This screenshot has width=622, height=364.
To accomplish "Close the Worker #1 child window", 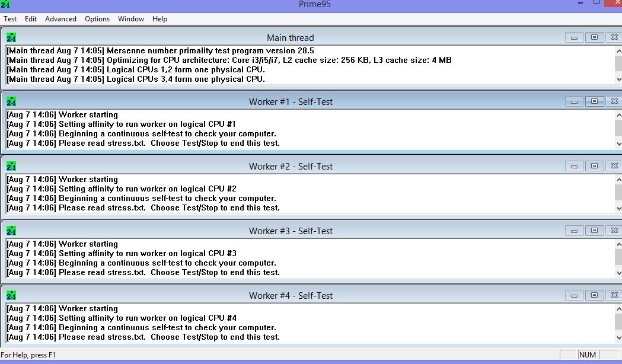I will (x=614, y=101).
